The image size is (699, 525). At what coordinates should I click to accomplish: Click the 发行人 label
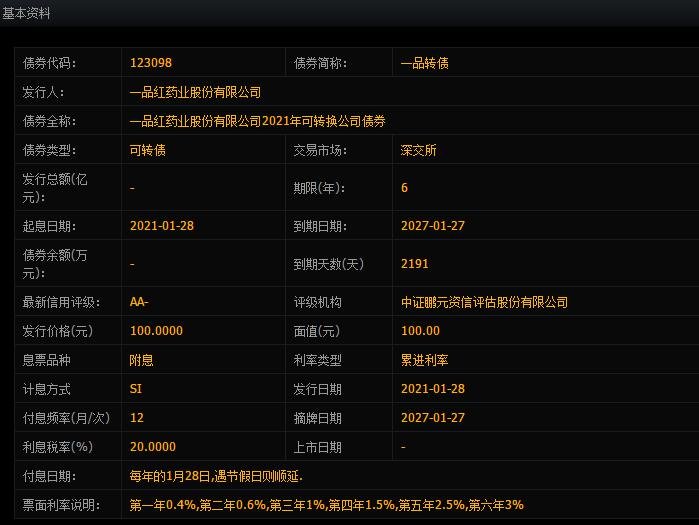pyautogui.click(x=43, y=92)
